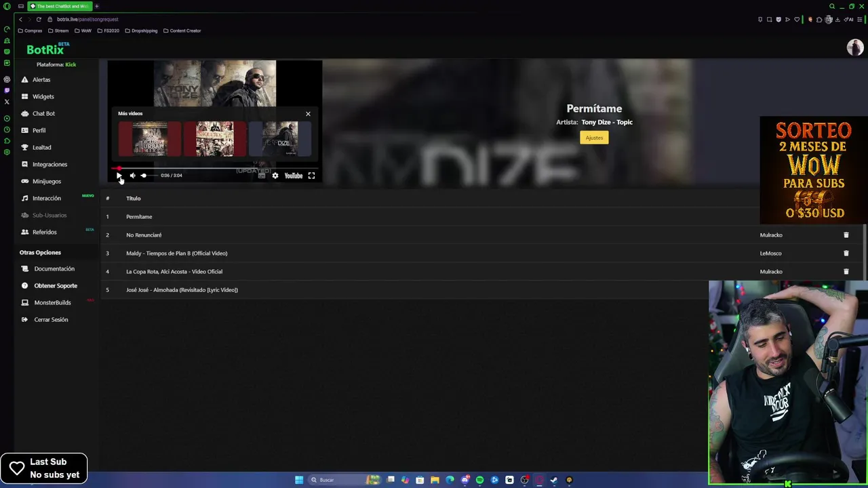Screen dimensions: 868x488
Task: Open the Compras bookmarks folder
Action: 30,30
